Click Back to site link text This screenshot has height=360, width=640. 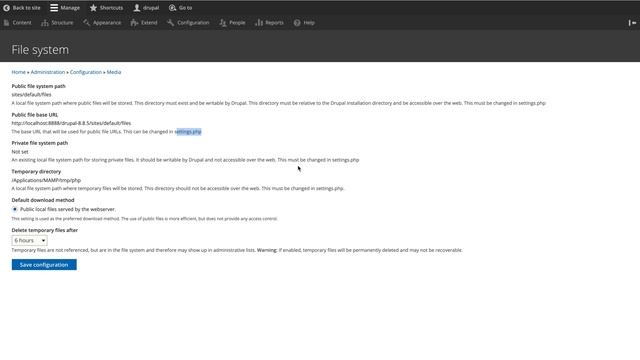pos(27,8)
